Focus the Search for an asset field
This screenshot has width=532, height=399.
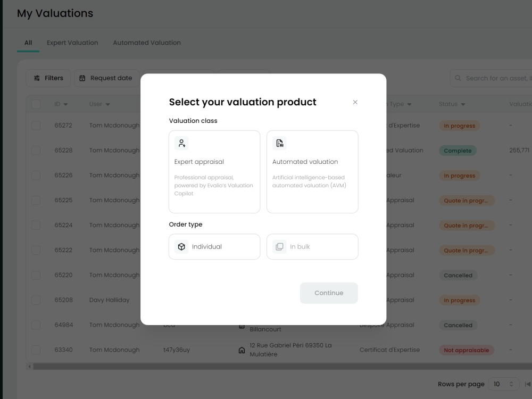491,78
